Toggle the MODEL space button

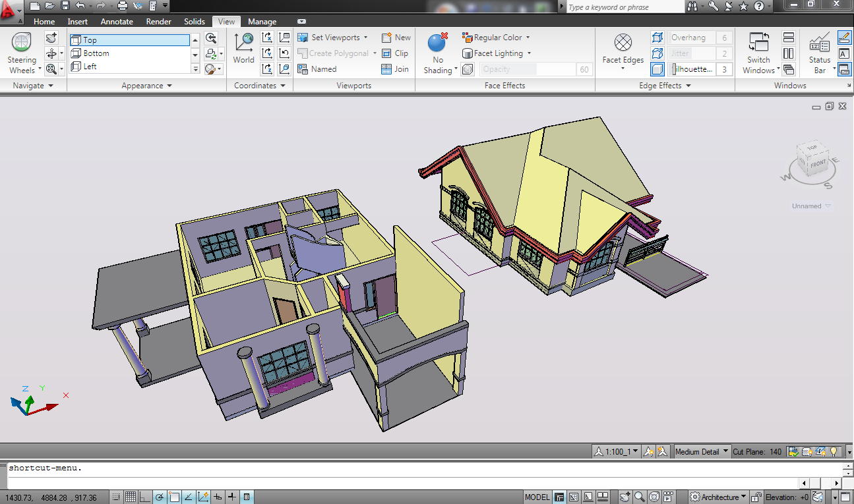click(537, 497)
